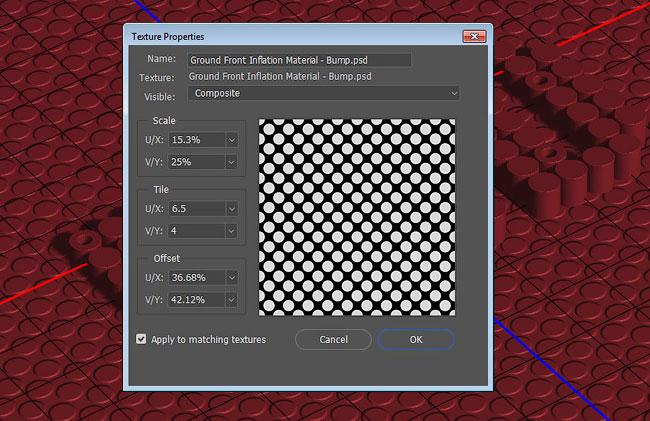
Task: Close the Texture Properties dialog
Action: (474, 36)
